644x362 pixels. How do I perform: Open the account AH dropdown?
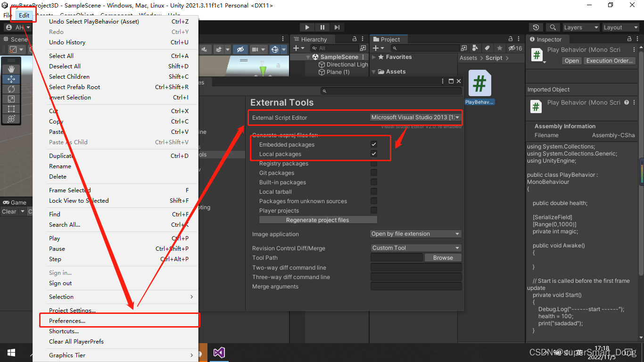(x=18, y=27)
